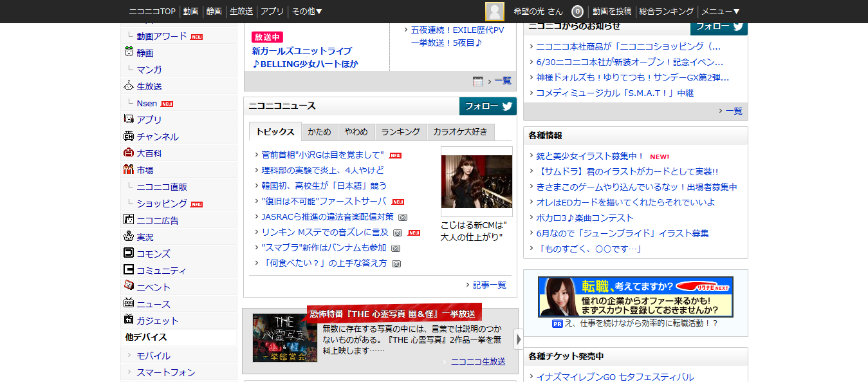Click the ガジェット sidebar icon
The width and height of the screenshot is (868, 382).
tap(128, 320)
